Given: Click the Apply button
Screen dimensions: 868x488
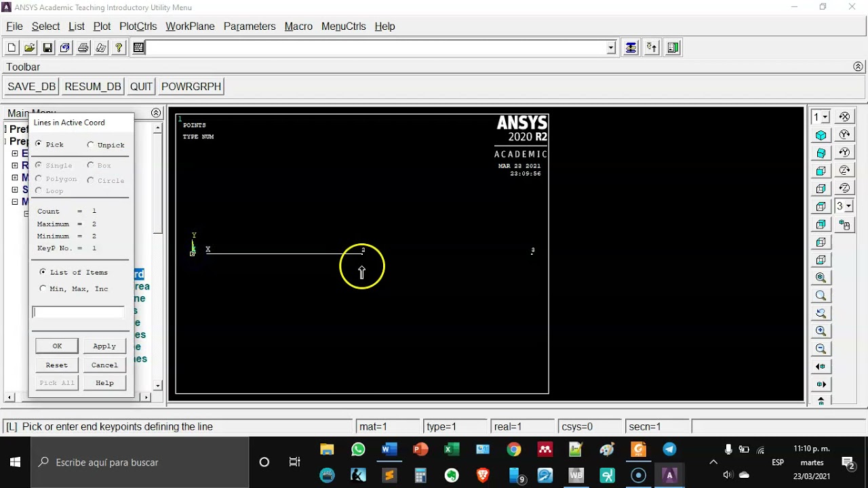Looking at the screenshot, I should 104,346.
